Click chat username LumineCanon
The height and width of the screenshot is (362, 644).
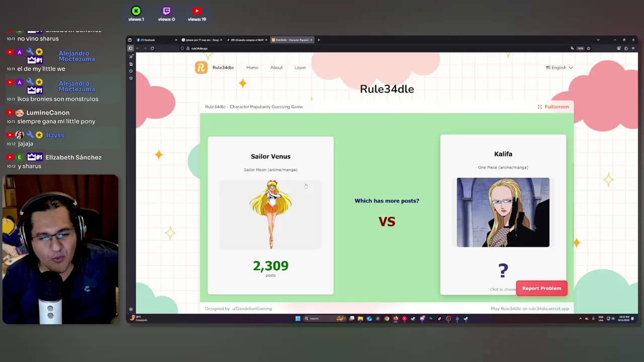pyautogui.click(x=48, y=113)
